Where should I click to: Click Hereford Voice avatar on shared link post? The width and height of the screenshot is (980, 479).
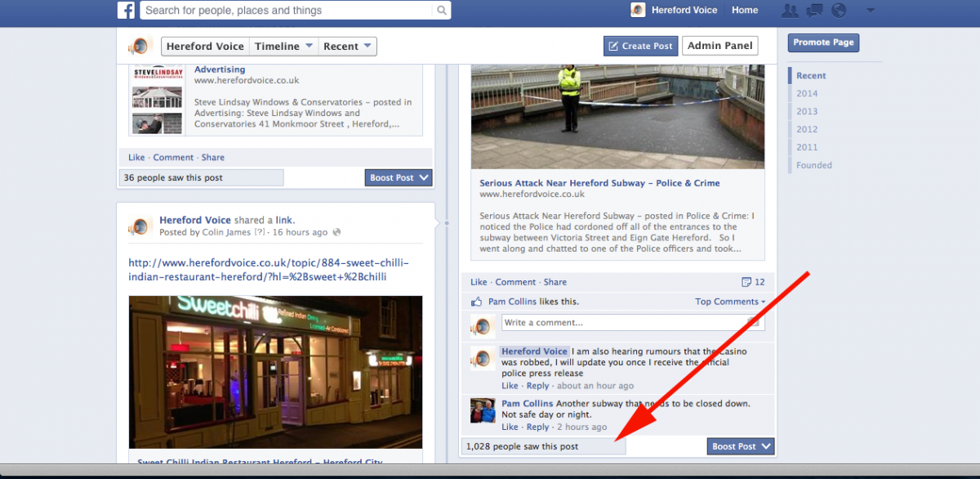tap(140, 226)
